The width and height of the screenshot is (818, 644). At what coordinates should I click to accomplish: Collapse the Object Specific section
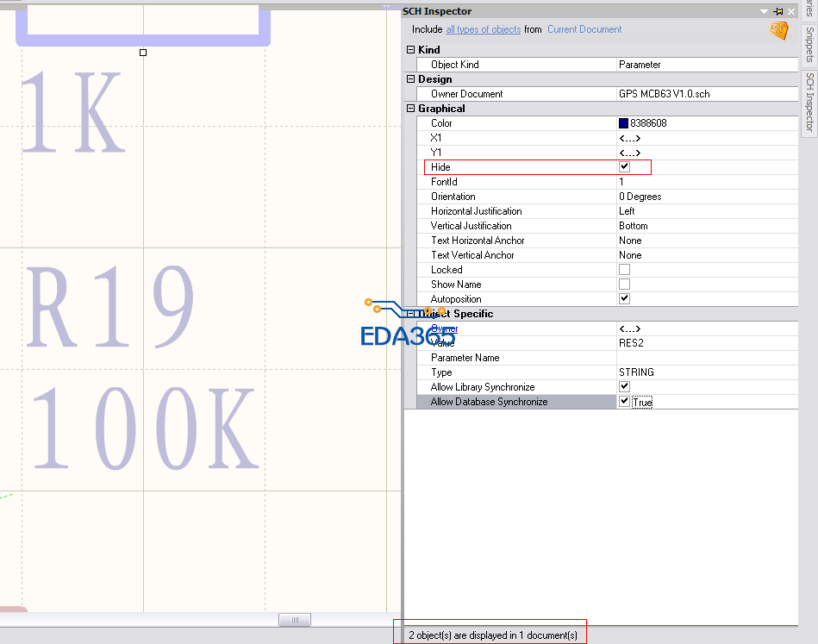410,314
